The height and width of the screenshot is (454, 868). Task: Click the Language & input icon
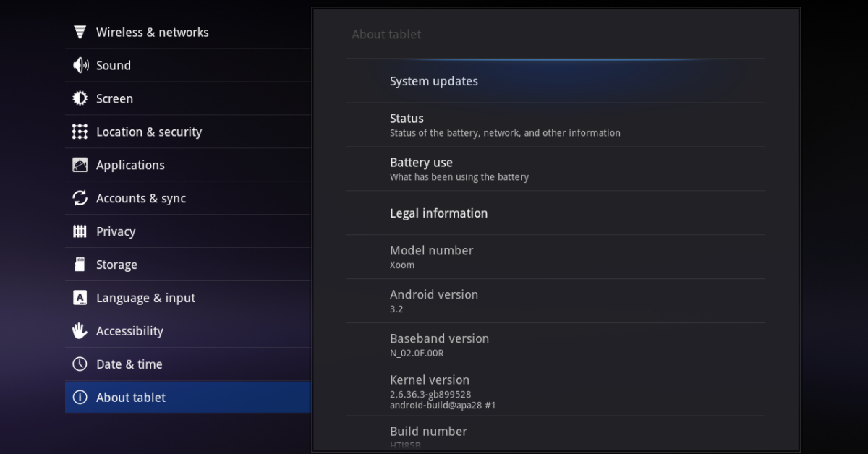point(80,298)
